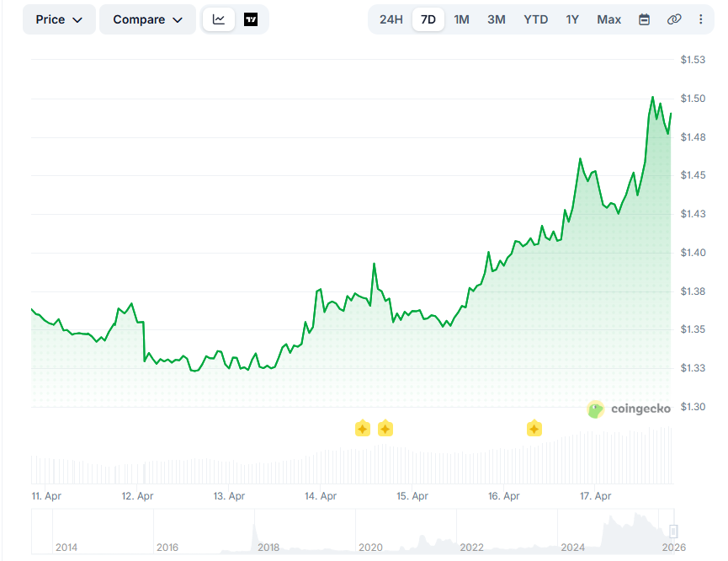Image resolution: width=728 pixels, height=561 pixels.
Task: Click the CoinGecko gecko logo watermark
Action: point(596,409)
